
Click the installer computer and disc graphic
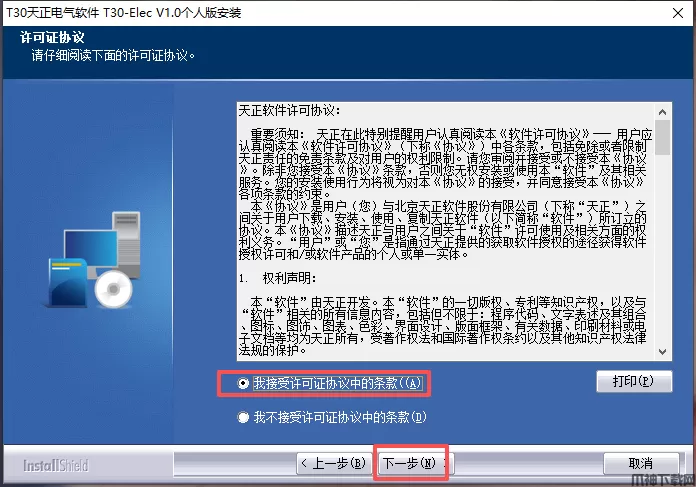click(x=94, y=261)
